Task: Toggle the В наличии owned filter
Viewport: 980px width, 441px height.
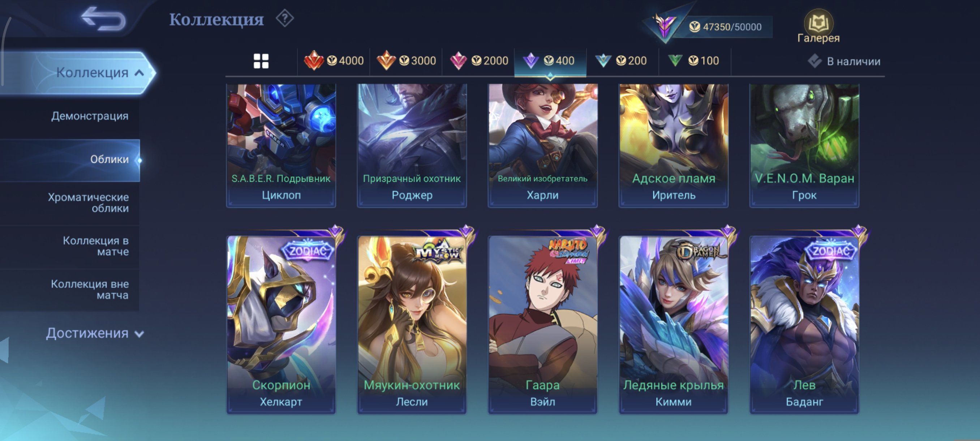Action: click(x=844, y=61)
